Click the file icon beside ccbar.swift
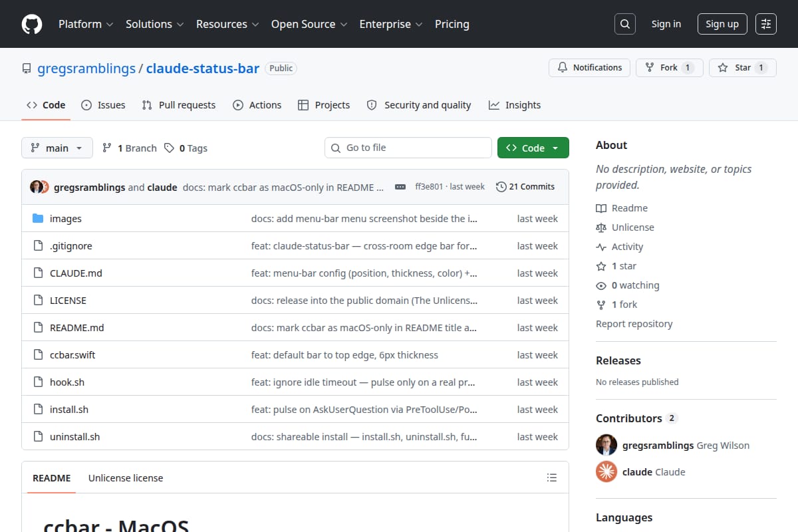Screen dimensions: 798x532 point(38,355)
